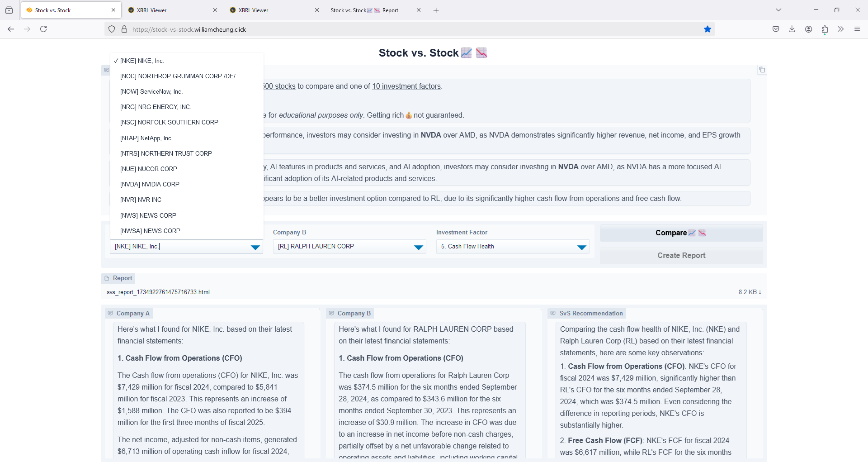The height and width of the screenshot is (467, 868).
Task: Reload the current page
Action: click(x=43, y=29)
